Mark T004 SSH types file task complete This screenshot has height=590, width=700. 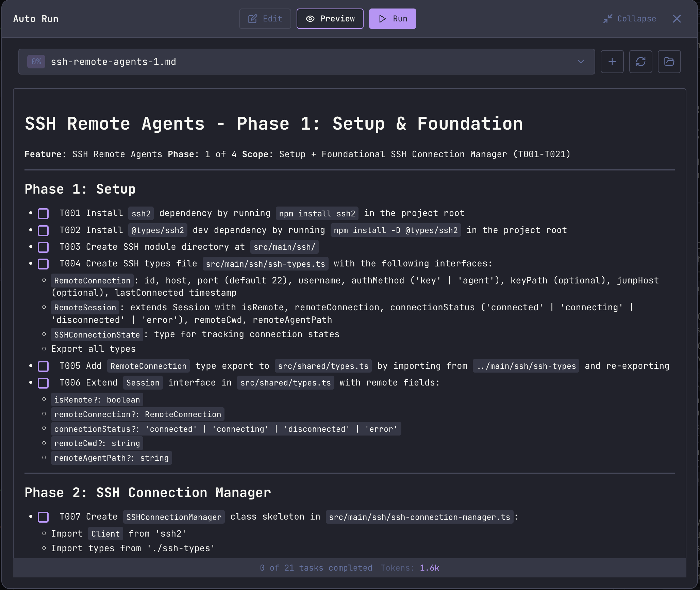(43, 264)
